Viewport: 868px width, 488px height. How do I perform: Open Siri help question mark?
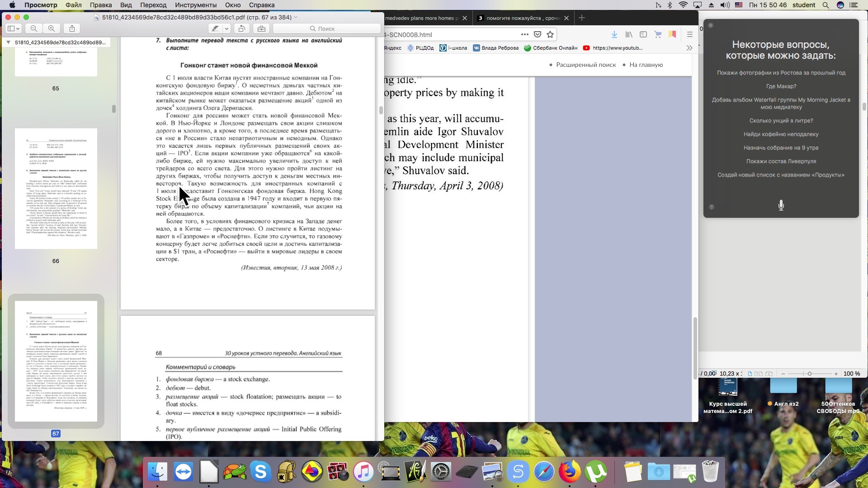[712, 207]
